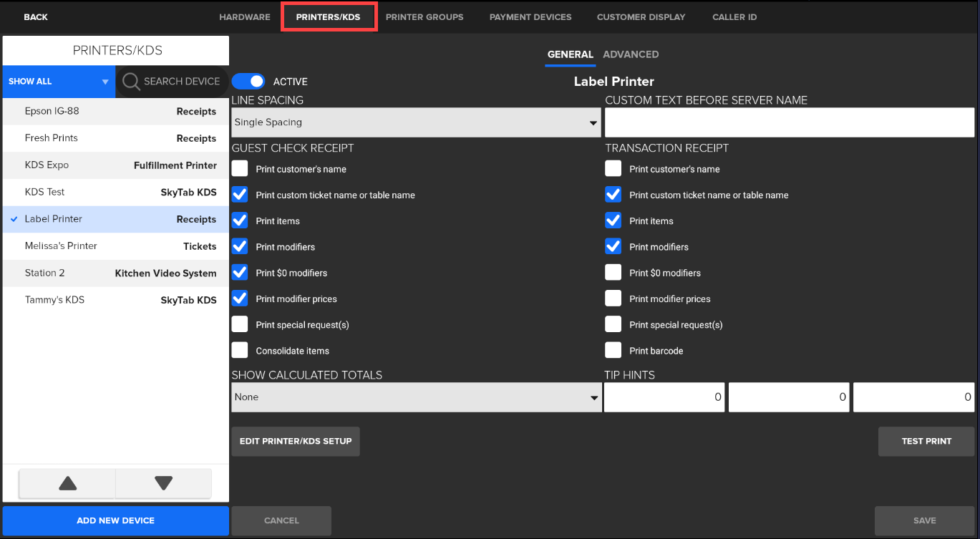The height and width of the screenshot is (539, 980).
Task: Switch to the ADVANCED tab
Action: point(631,54)
